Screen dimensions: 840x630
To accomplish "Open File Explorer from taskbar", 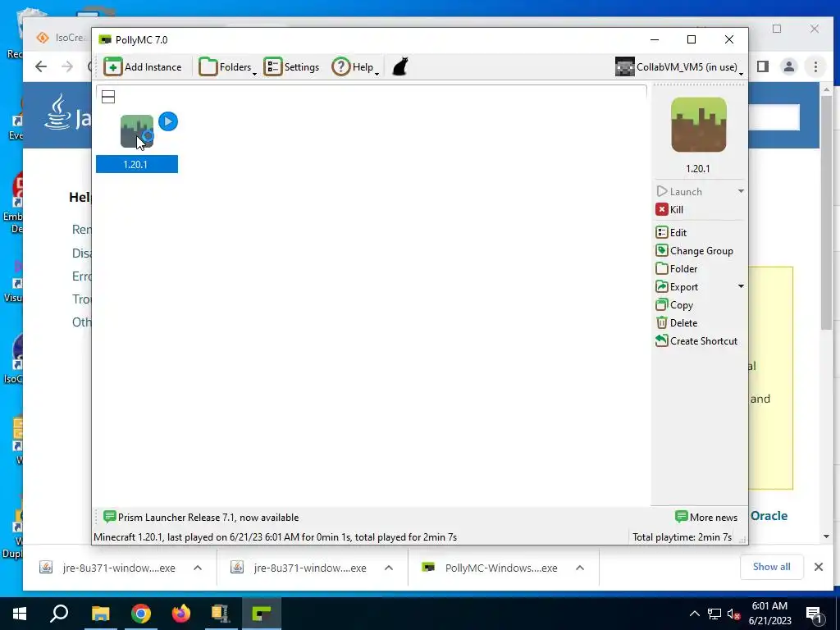I will 100,614.
